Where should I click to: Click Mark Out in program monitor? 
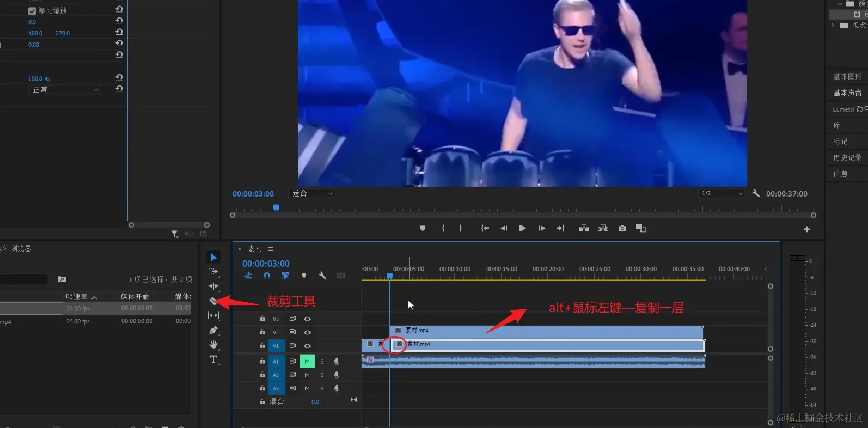pyautogui.click(x=460, y=228)
